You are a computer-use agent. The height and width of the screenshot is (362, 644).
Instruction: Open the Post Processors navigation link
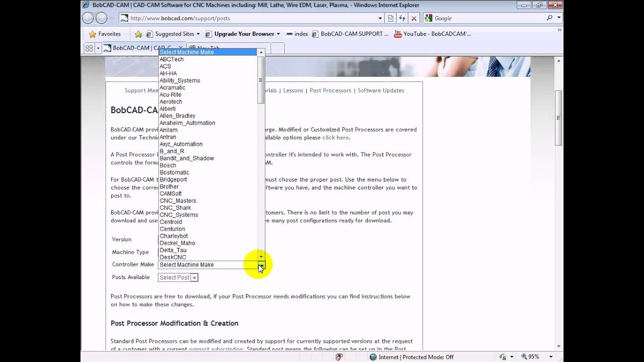point(331,90)
